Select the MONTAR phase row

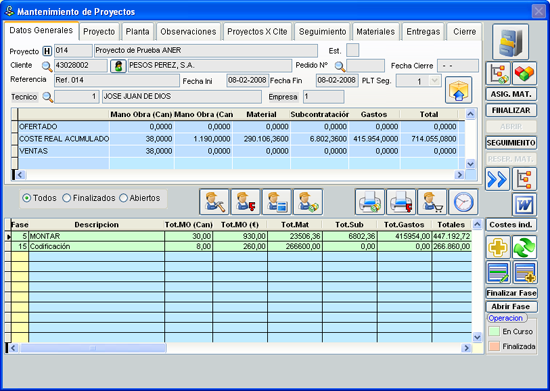pyautogui.click(x=240, y=236)
